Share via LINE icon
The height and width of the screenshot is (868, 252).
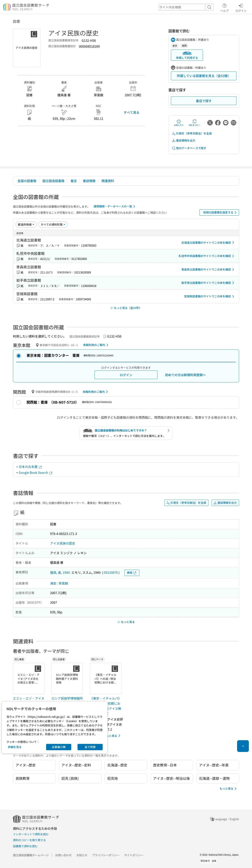(226, 123)
